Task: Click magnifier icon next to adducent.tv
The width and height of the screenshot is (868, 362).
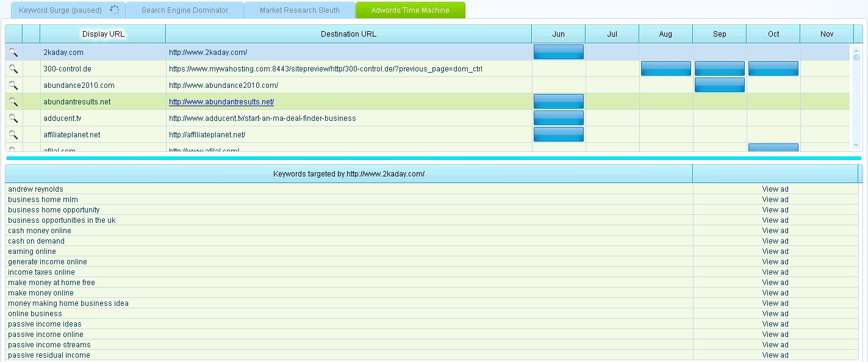Action: pyautogui.click(x=13, y=118)
